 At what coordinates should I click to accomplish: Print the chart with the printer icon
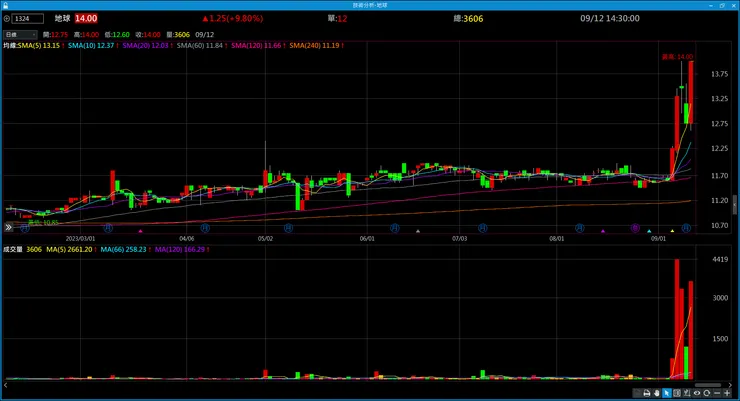point(647,393)
